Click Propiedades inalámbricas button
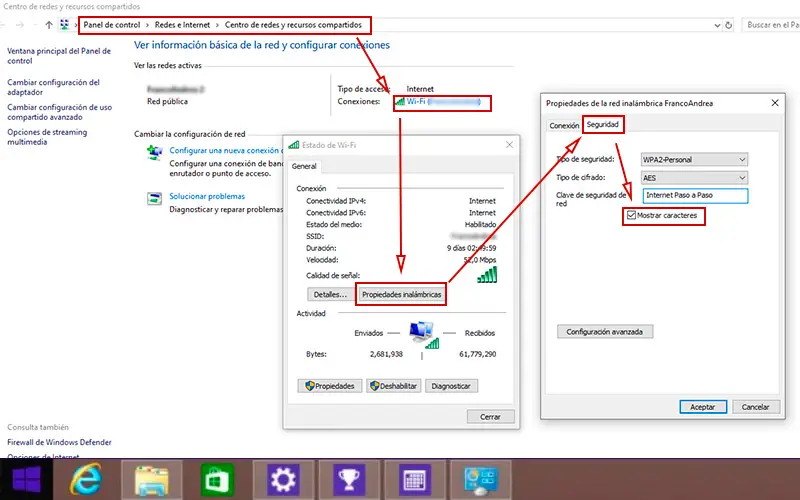Image resolution: width=800 pixels, height=500 pixels. 402,294
